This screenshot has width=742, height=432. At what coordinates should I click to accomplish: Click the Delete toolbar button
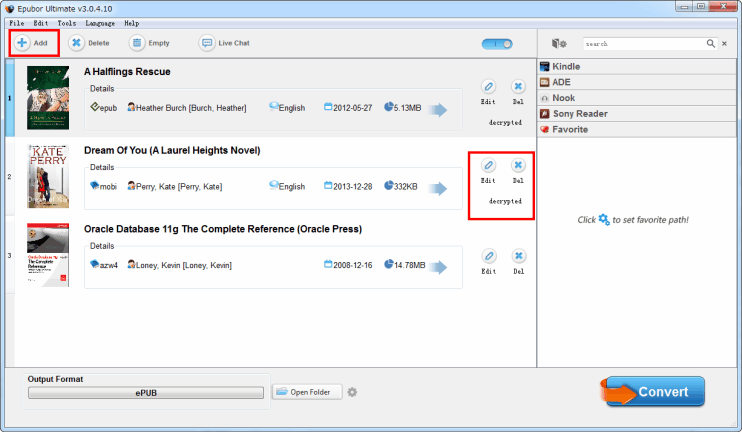tap(89, 43)
